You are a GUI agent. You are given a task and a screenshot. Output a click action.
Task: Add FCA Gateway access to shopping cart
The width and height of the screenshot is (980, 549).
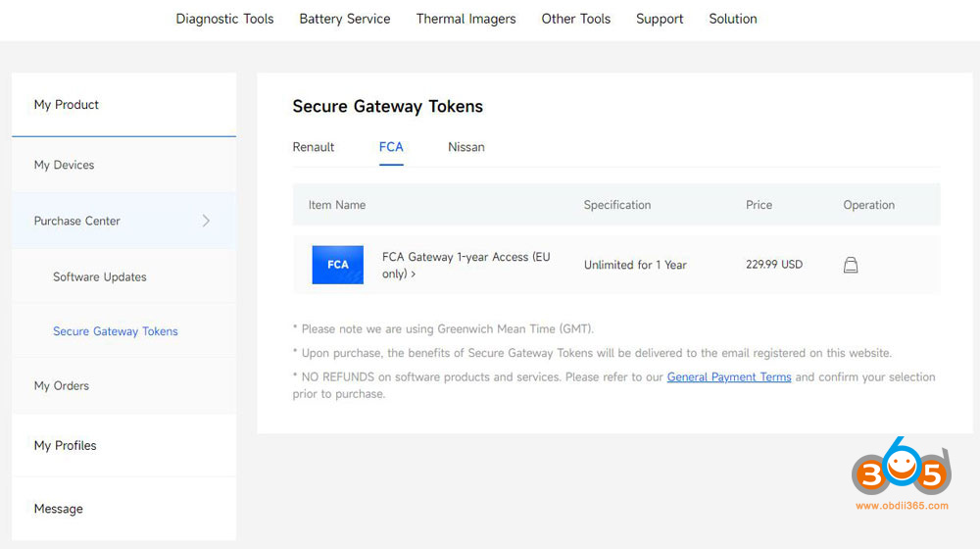click(x=850, y=265)
